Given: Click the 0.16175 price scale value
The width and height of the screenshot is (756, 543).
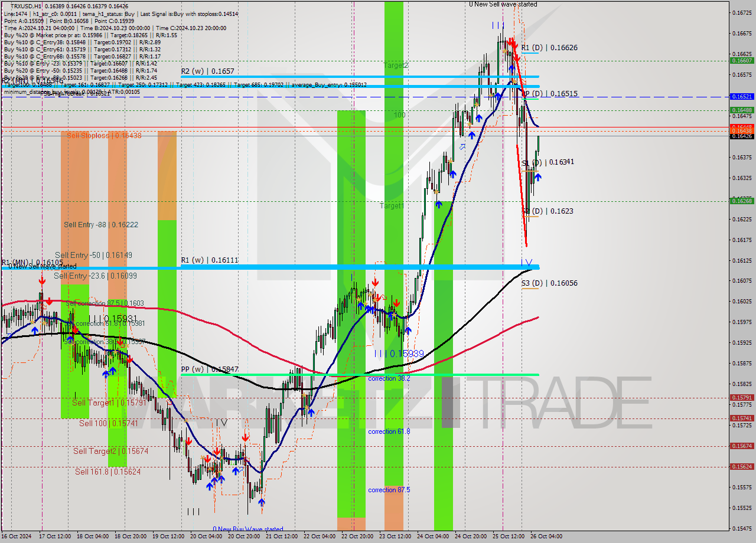Looking at the screenshot, I should (742, 240).
